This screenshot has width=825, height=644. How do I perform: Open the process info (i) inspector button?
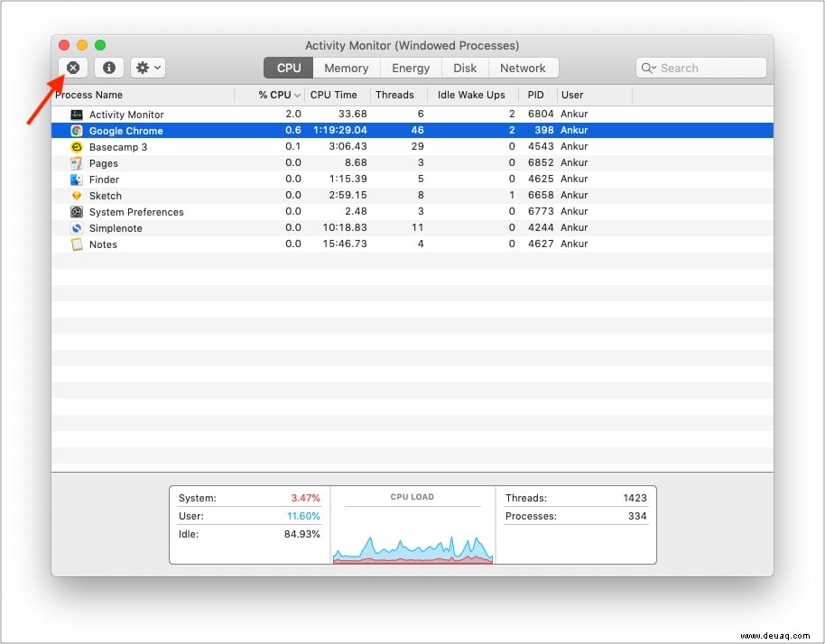tap(109, 68)
